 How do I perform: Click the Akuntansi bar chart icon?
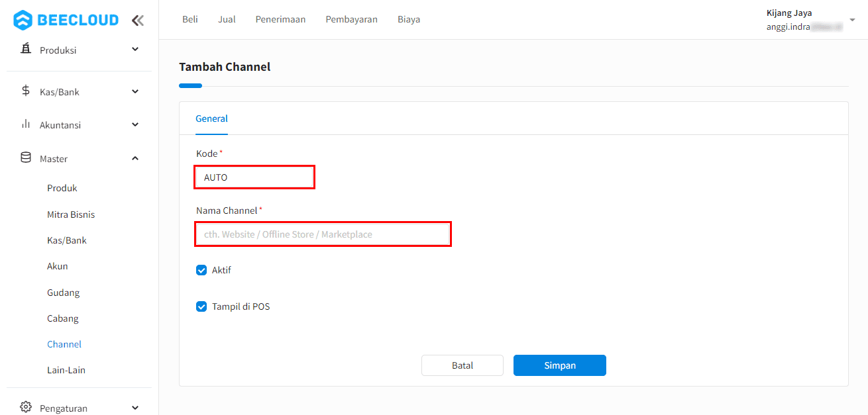(26, 124)
